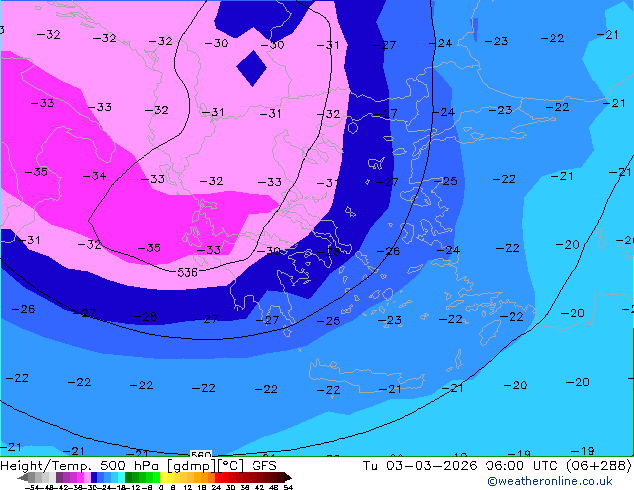The width and height of the screenshot is (634, 490).
Task: Click the legend scale value 48
Action: tap(273, 487)
